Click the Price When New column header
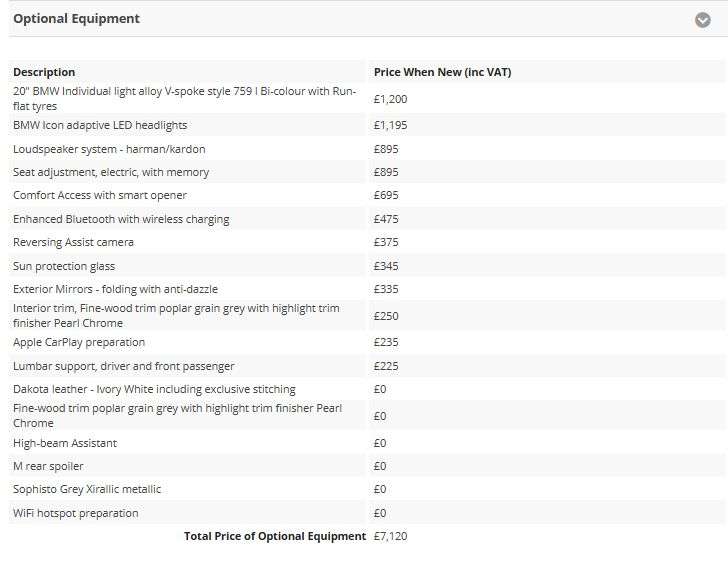 click(x=442, y=72)
